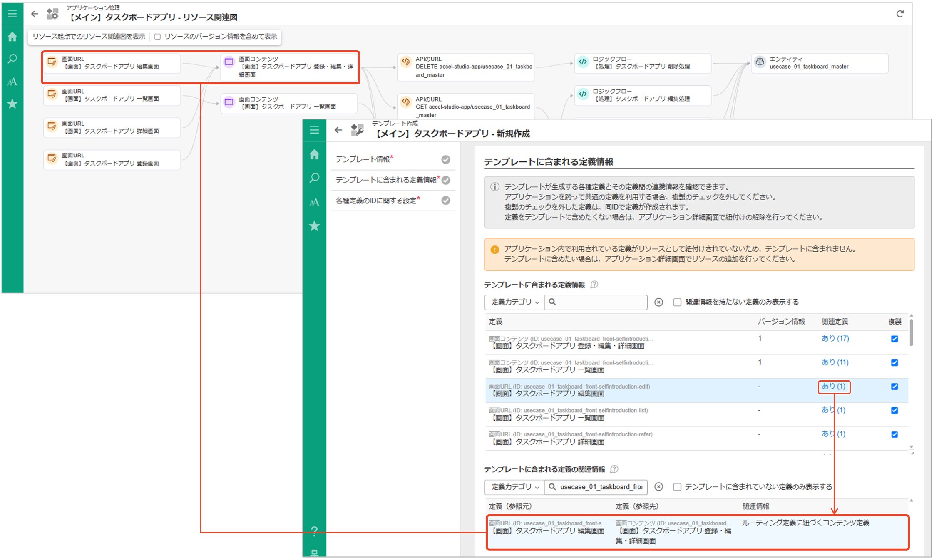
Task: Click ロジックフロー icon of 削除処理 node
Action: (x=583, y=62)
